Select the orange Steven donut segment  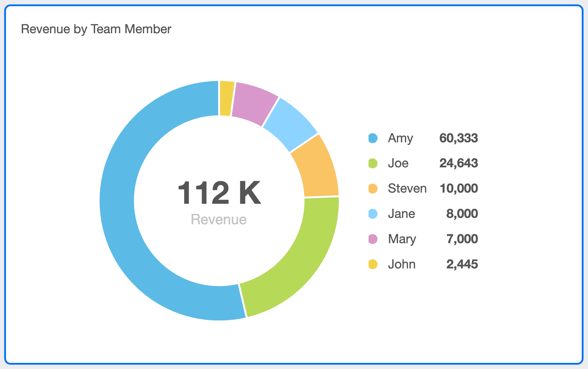coord(318,168)
